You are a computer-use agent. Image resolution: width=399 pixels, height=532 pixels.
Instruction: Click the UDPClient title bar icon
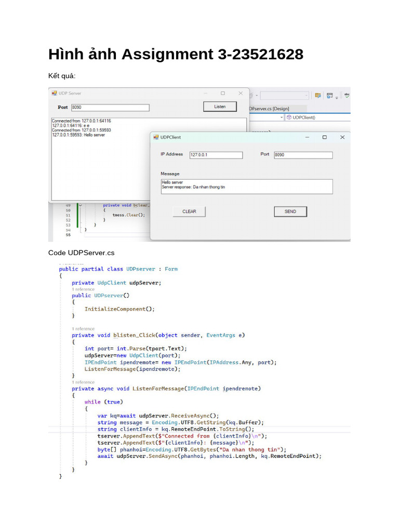(x=156, y=137)
